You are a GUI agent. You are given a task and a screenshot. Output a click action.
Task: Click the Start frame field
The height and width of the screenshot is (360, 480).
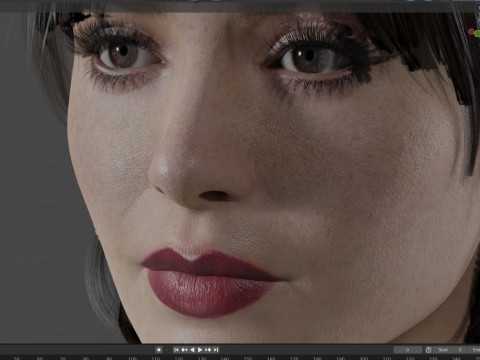pyautogui.click(x=451, y=350)
